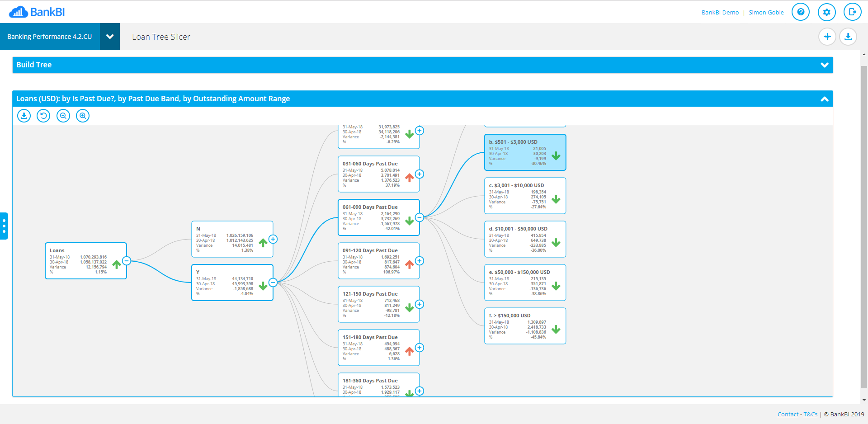Add a new dashboard item via plus icon
Screen dimensions: 868x424
coord(827,37)
